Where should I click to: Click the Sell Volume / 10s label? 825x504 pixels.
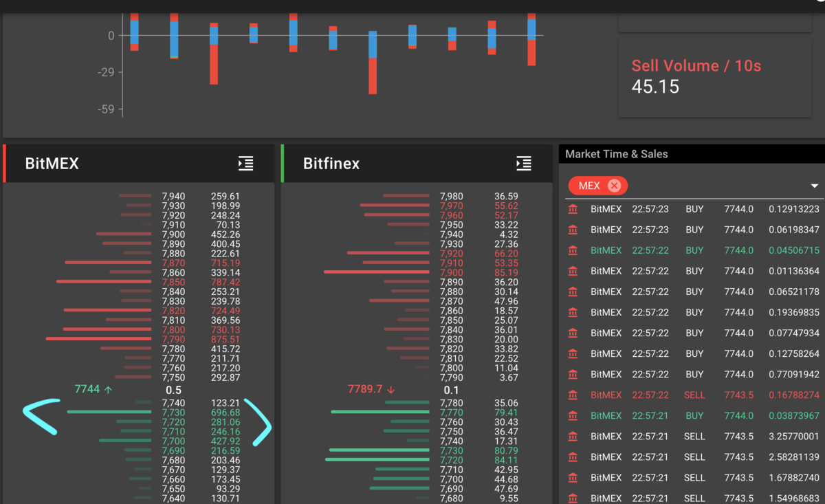696,65
